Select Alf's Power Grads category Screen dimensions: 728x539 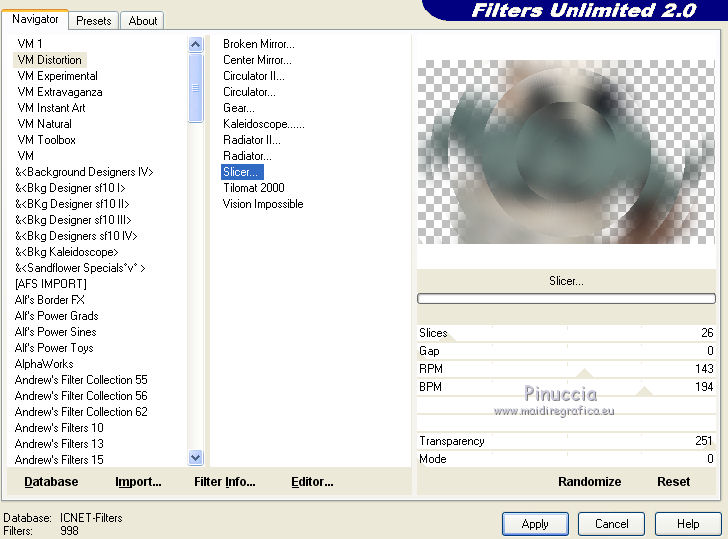56,316
